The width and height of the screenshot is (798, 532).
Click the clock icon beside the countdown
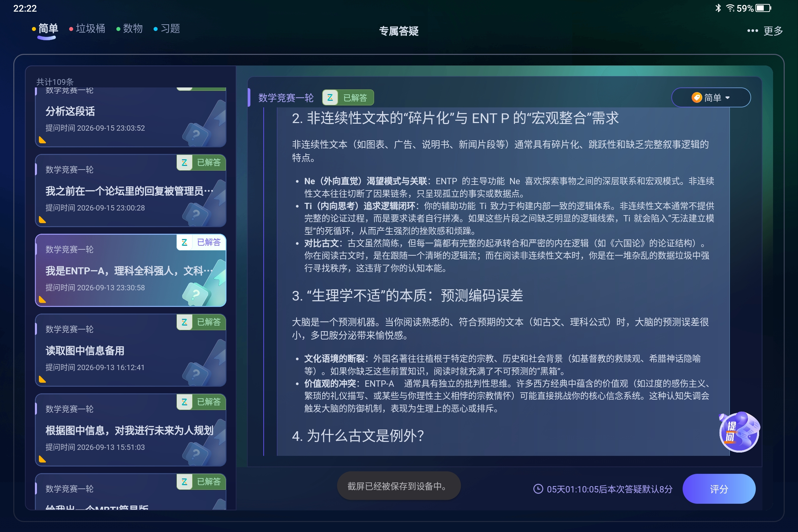point(538,489)
